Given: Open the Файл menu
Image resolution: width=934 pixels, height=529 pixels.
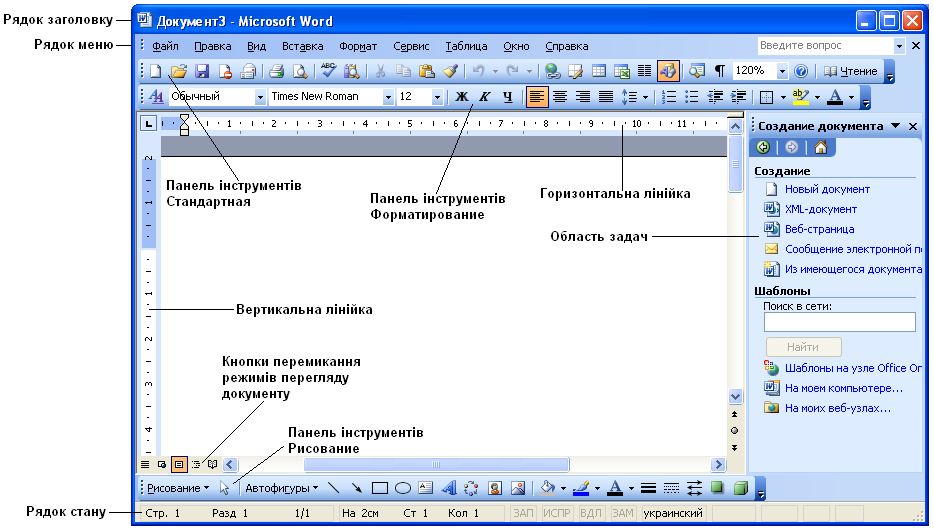Looking at the screenshot, I should [x=165, y=46].
